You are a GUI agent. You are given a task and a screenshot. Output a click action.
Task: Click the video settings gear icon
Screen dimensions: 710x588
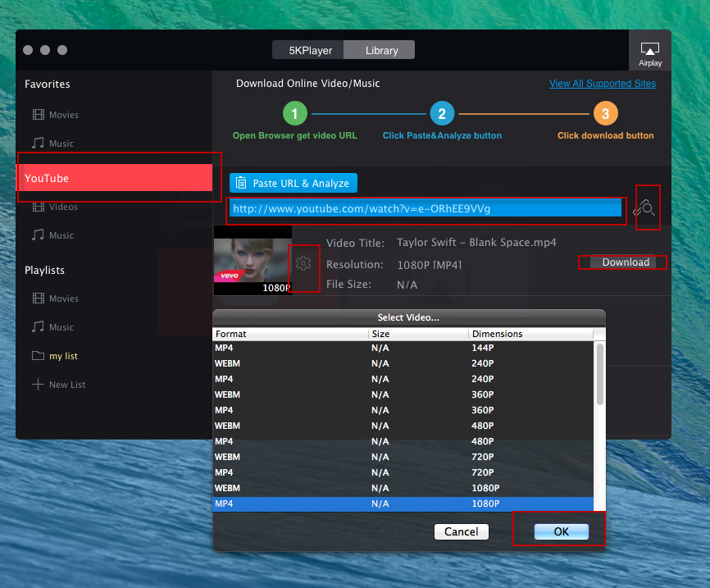[x=303, y=263]
